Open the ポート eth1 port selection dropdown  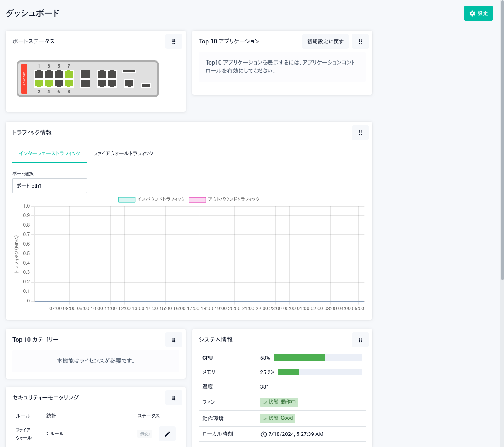pos(50,186)
